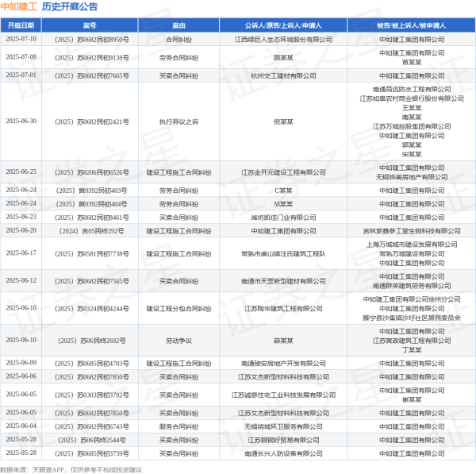
Task: Select case number (2025)苏0685民初3739号
Action: coord(92,453)
